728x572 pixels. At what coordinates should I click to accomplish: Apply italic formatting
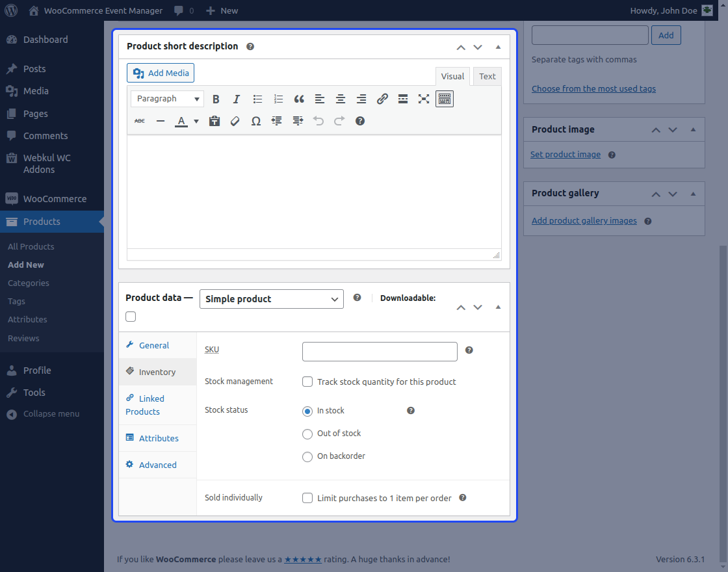click(x=237, y=99)
